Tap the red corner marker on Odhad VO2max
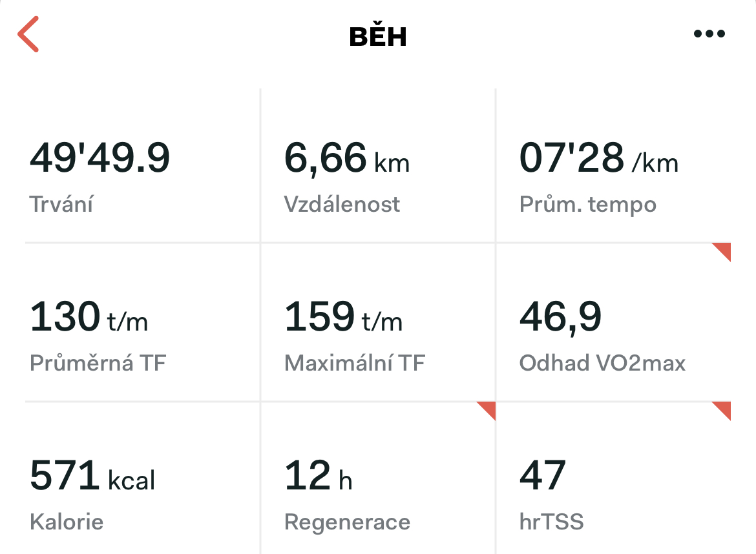Image resolution: width=756 pixels, height=554 pixels. tap(722, 252)
